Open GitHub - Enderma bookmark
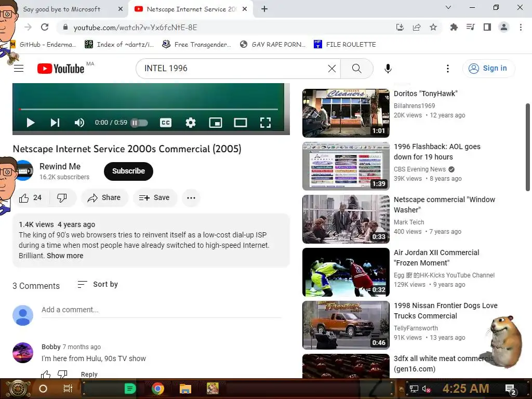The width and height of the screenshot is (532, 399). (x=44, y=45)
